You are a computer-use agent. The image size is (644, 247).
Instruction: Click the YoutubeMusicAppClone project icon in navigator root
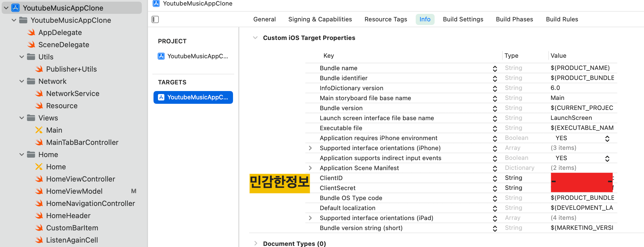tap(15, 8)
